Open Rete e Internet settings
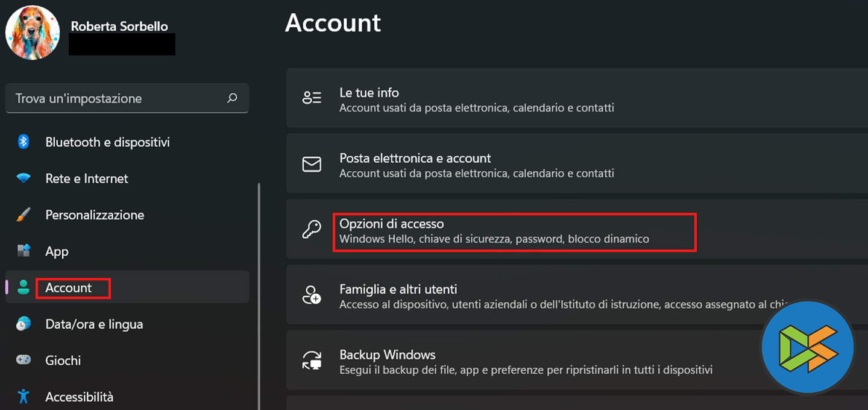 [87, 178]
